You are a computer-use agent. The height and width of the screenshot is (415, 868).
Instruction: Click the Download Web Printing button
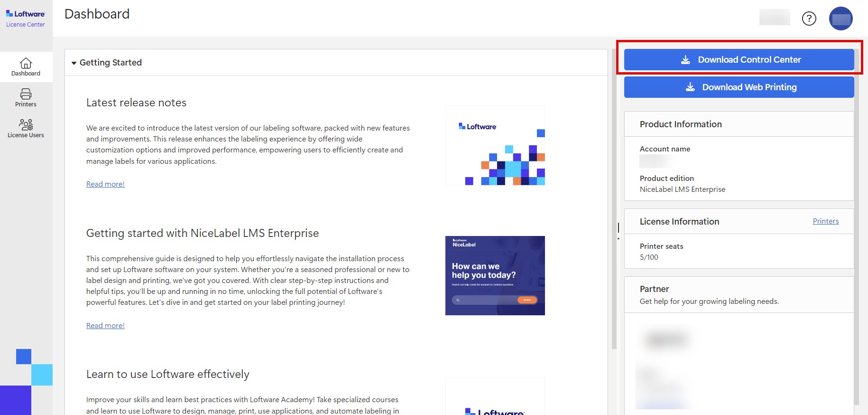739,87
